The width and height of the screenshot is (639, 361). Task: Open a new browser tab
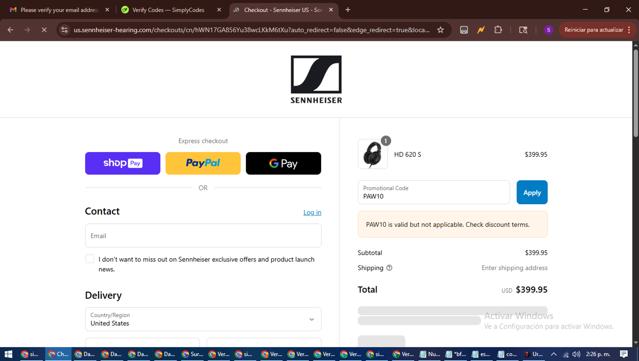348,10
